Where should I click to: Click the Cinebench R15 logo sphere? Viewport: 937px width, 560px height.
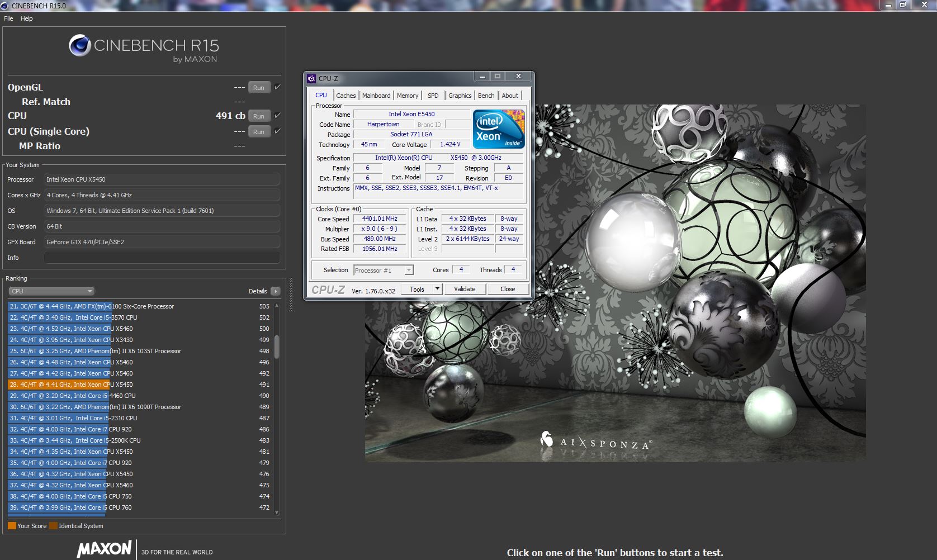80,45
